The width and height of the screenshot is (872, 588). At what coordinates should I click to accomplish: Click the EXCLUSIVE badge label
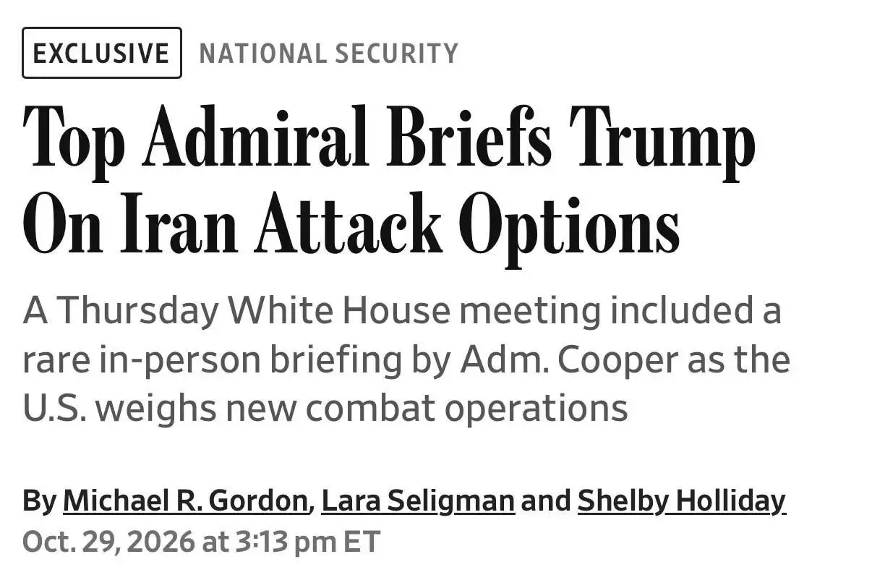click(101, 53)
